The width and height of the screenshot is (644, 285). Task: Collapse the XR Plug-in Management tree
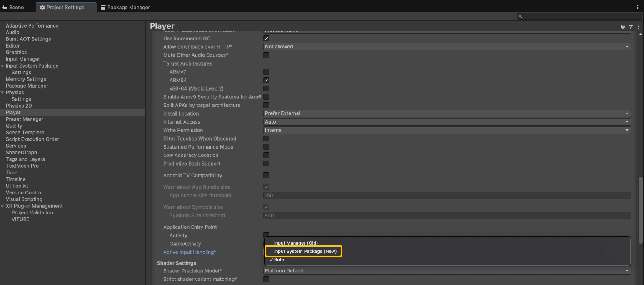tap(2, 206)
